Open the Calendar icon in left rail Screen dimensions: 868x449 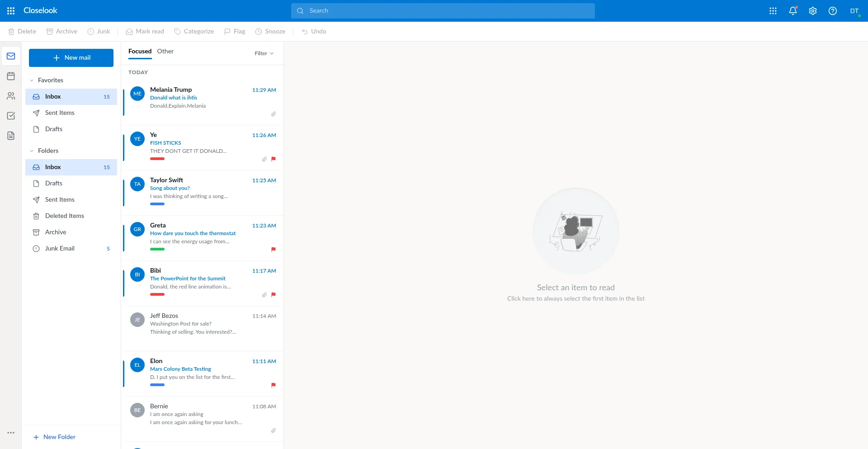click(11, 76)
